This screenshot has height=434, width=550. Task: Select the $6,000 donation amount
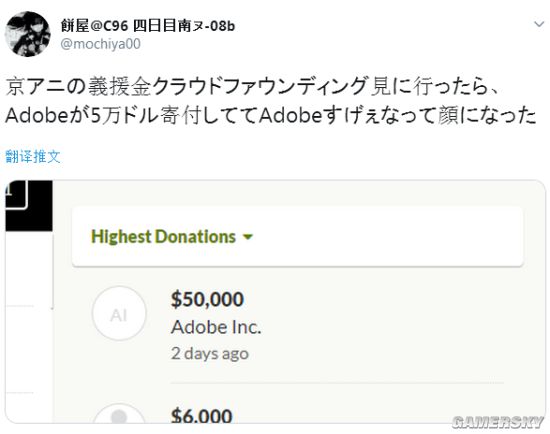202,415
